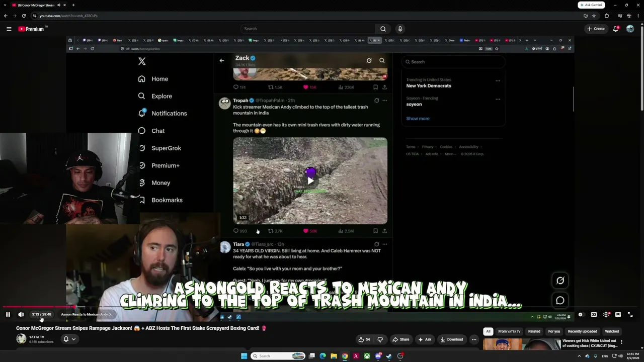The height and width of the screenshot is (362, 644).
Task: Mute the video volume
Action: (x=21, y=314)
